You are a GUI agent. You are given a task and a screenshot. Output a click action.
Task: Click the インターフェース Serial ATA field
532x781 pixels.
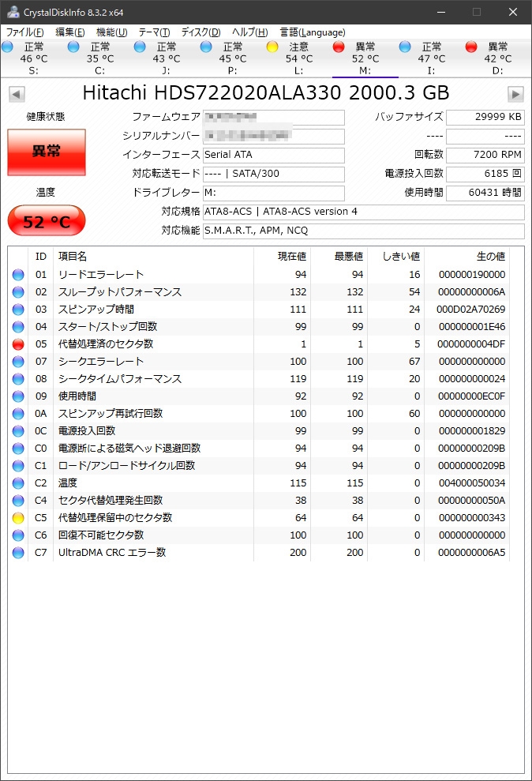pyautogui.click(x=274, y=156)
